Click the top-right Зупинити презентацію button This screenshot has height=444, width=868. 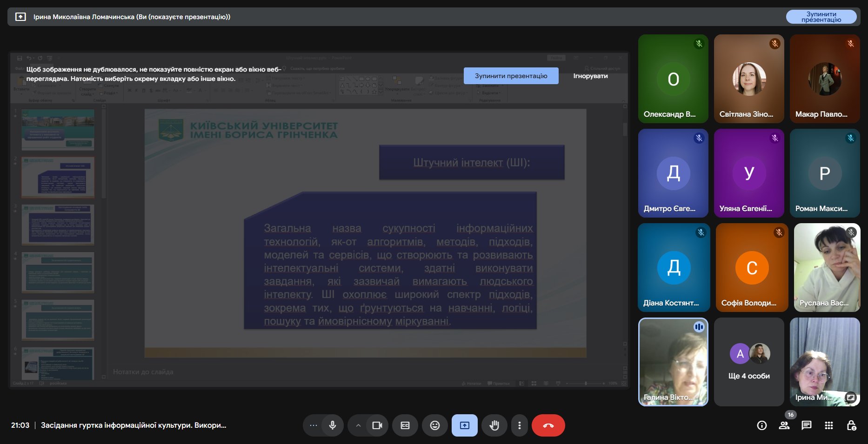(x=821, y=17)
